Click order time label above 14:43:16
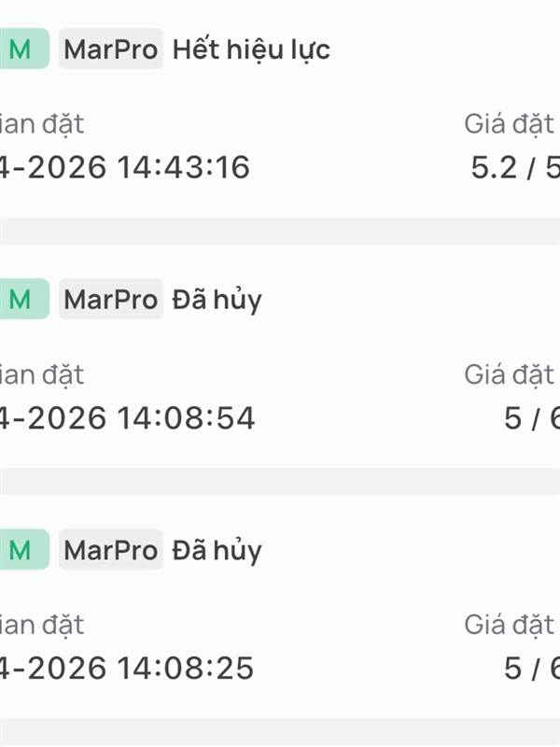The height and width of the screenshot is (747, 560). [42, 123]
